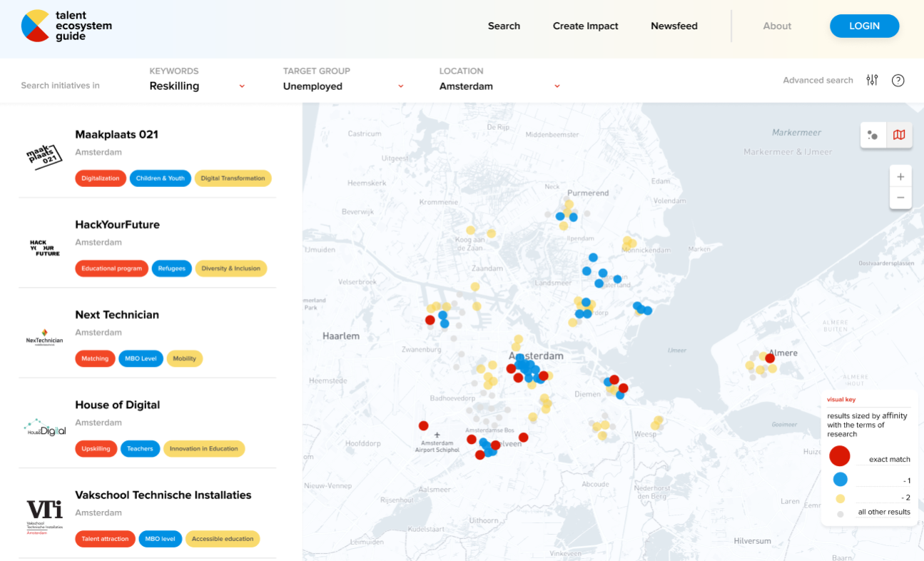Screen dimensions: 924x561
Task: Expand the Target Group dropdown arrow
Action: pos(400,86)
